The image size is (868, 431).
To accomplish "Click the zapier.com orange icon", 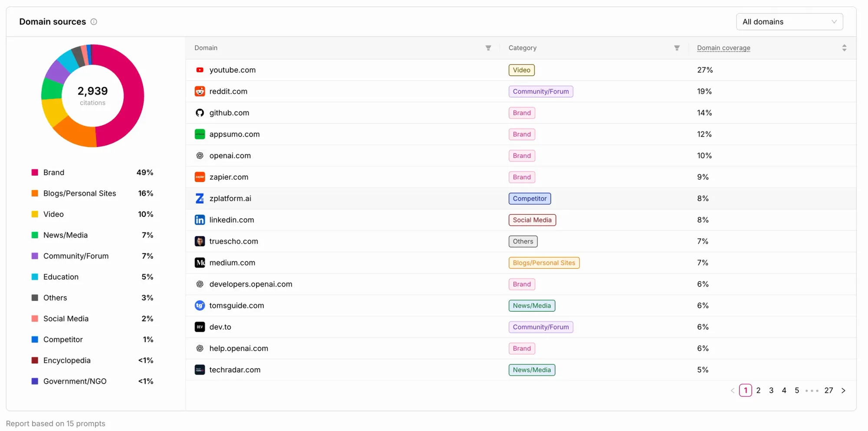I will (x=200, y=177).
